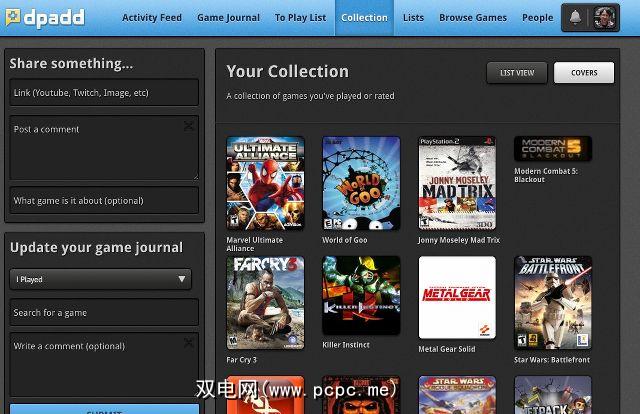This screenshot has height=414, width=640.
Task: Click the Submit button
Action: [x=104, y=409]
